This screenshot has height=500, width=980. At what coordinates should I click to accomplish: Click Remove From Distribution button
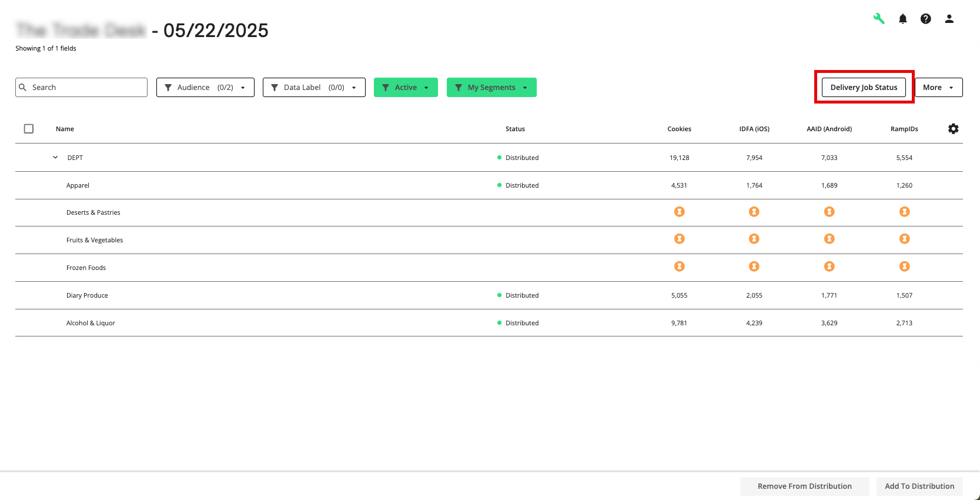click(804, 486)
